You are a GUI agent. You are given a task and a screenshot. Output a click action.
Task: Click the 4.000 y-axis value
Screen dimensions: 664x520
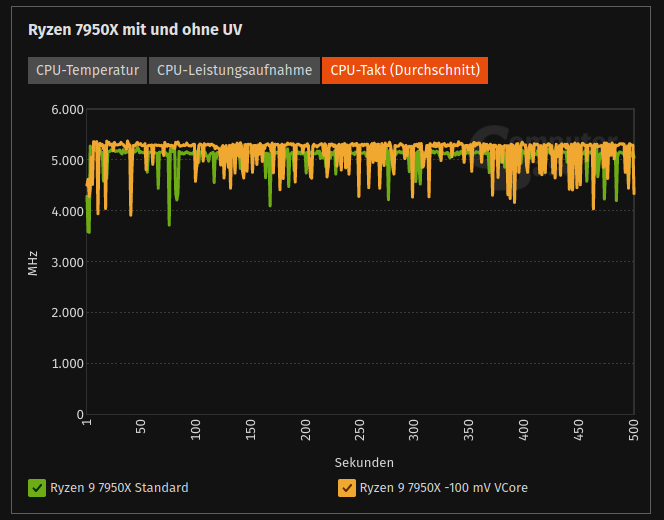click(x=67, y=211)
